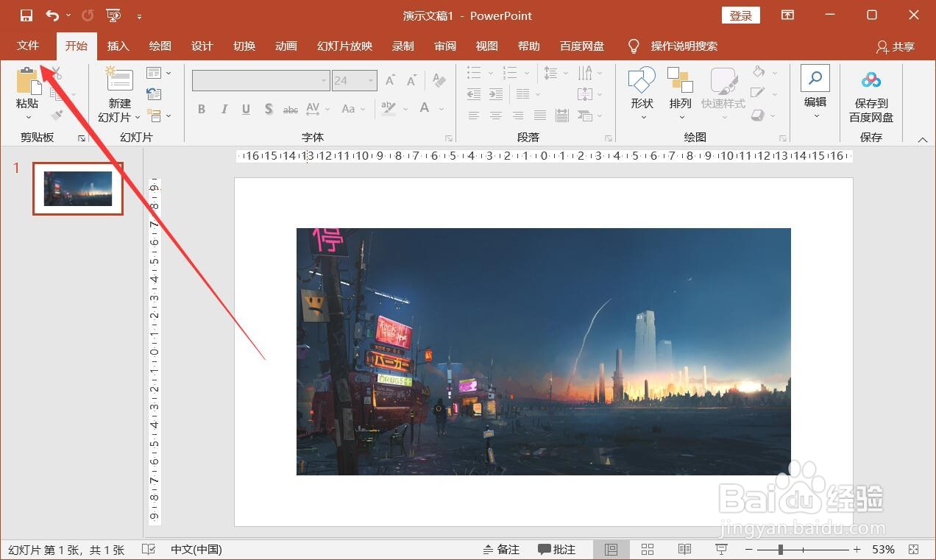936x560 pixels.
Task: Open the font size 24 dropdown
Action: click(x=371, y=81)
